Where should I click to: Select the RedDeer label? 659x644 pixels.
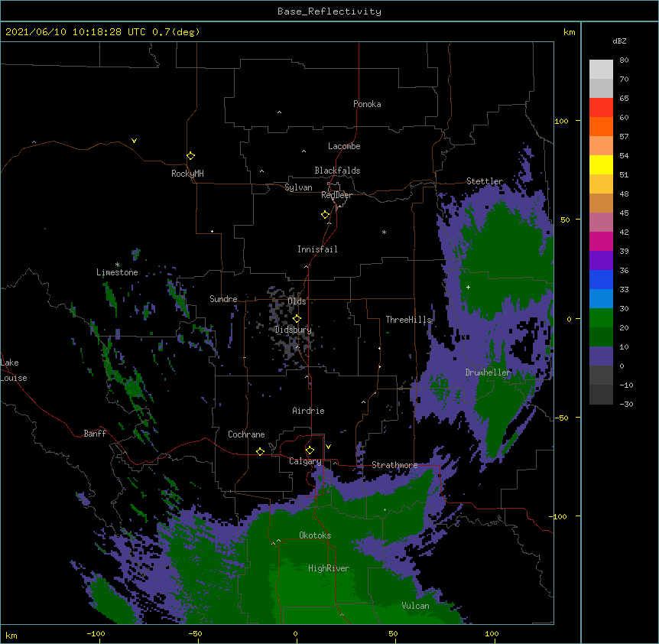(336, 195)
